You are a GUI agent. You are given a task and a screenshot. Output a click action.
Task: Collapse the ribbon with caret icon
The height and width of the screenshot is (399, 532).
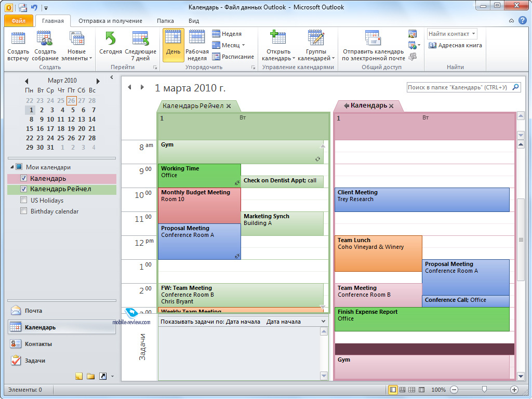tap(511, 21)
